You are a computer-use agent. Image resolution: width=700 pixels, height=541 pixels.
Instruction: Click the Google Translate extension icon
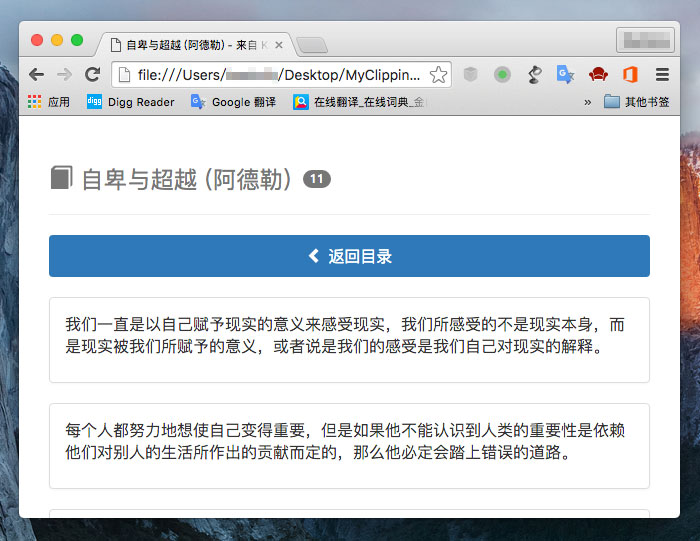(566, 75)
